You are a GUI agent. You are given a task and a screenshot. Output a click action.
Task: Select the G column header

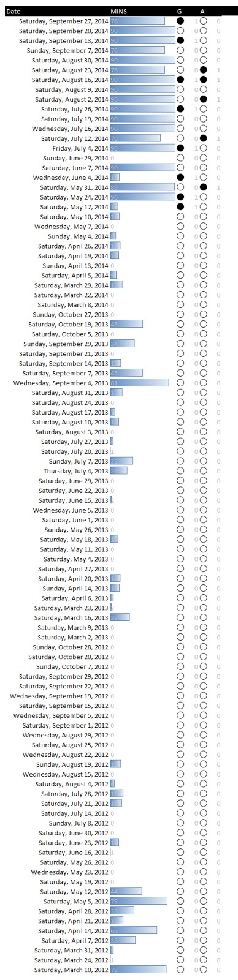coord(179,12)
